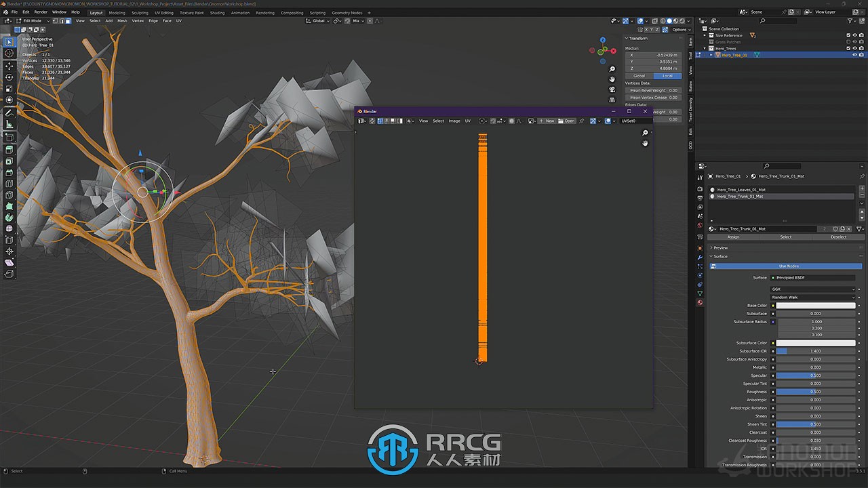Click the viewport zoom magnifier icon
This screenshot has height=488, width=868.
[x=612, y=69]
